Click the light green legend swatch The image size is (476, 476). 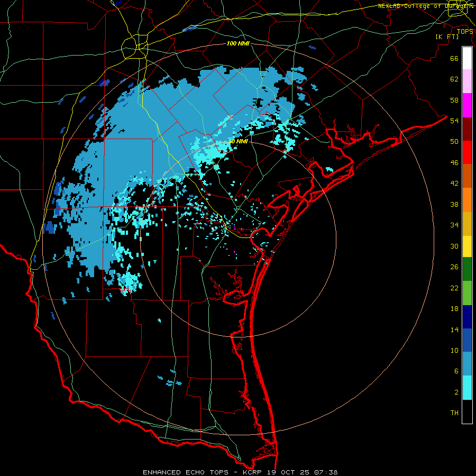click(467, 293)
